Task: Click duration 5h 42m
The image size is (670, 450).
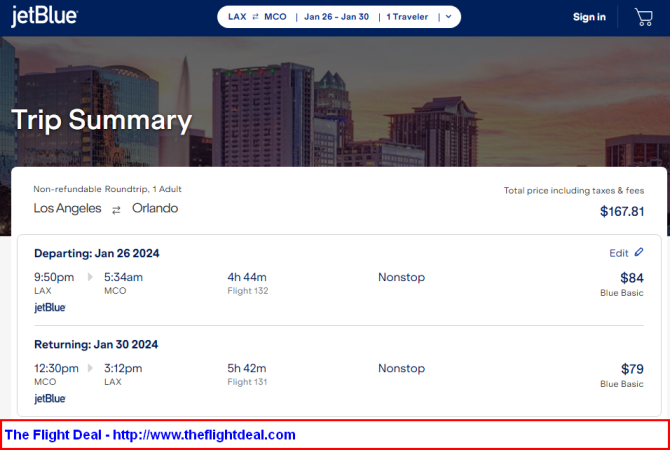Action: [x=247, y=368]
